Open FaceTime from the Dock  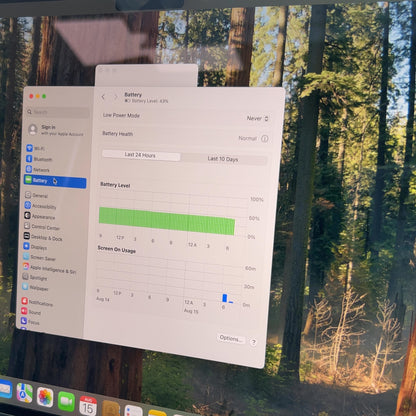(66, 401)
